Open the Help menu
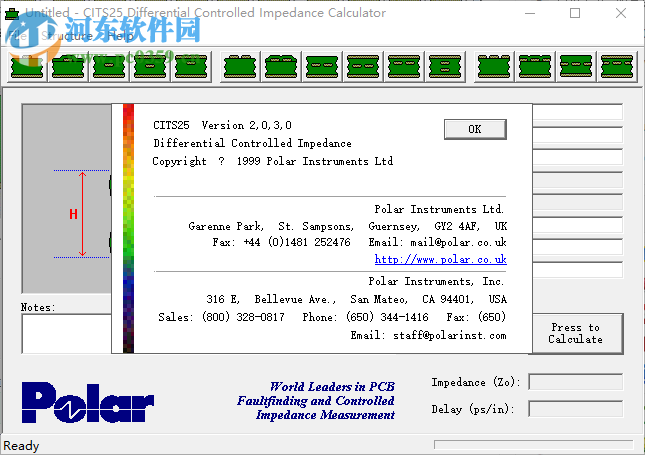The image size is (645, 455). [x=121, y=36]
